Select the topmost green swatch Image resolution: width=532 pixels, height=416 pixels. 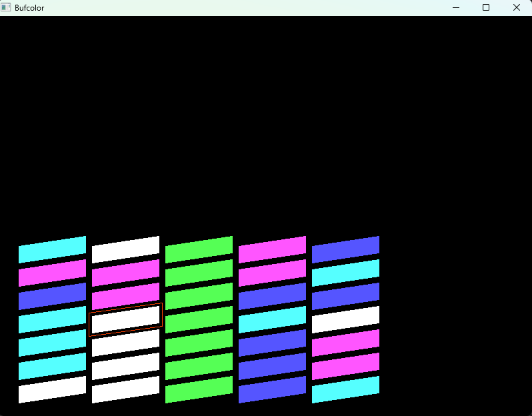coord(199,250)
